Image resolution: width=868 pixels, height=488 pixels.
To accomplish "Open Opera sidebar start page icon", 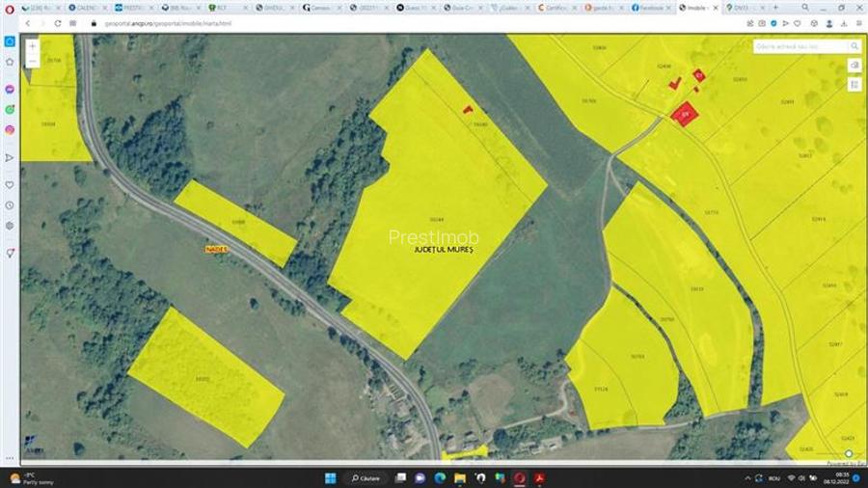I will point(10,41).
